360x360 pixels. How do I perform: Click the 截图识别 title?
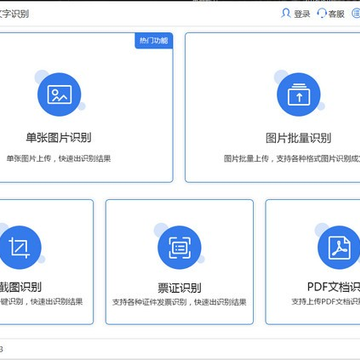coord(21,287)
